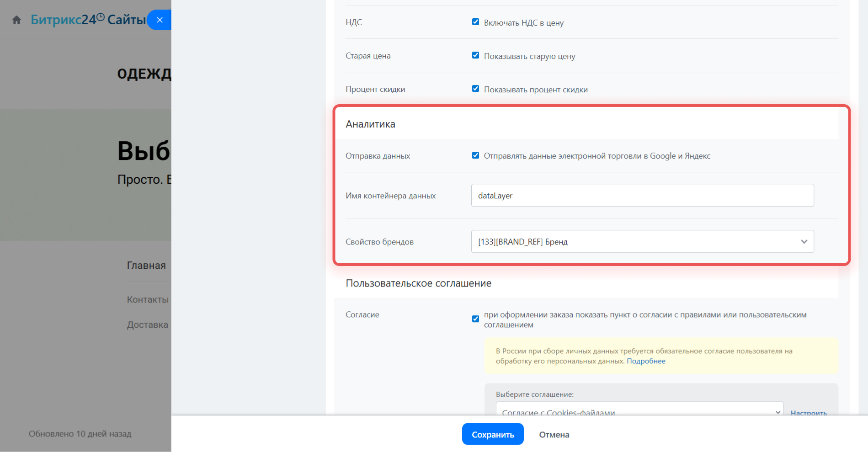Toggle the order consent agreement checkbox
The image size is (868, 452).
475,319
